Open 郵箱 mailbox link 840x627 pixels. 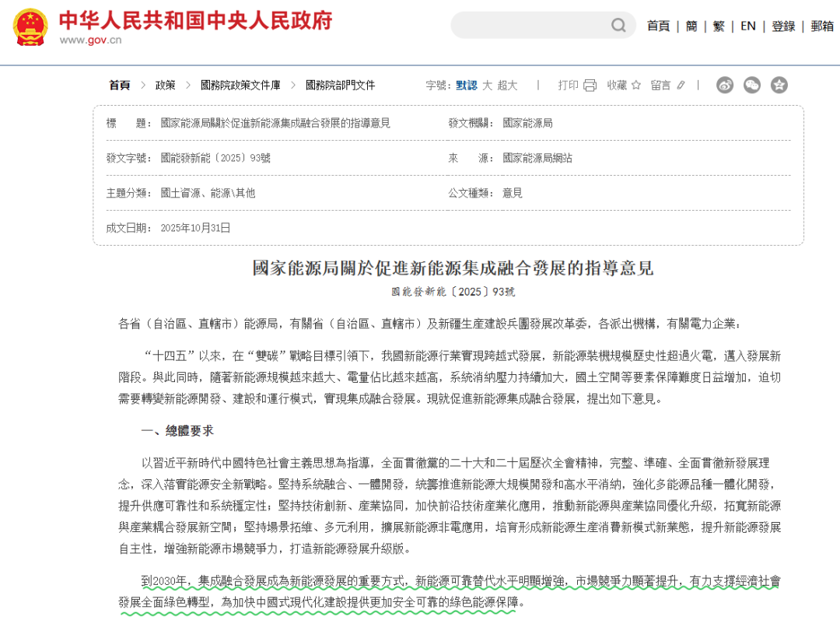coord(822,26)
